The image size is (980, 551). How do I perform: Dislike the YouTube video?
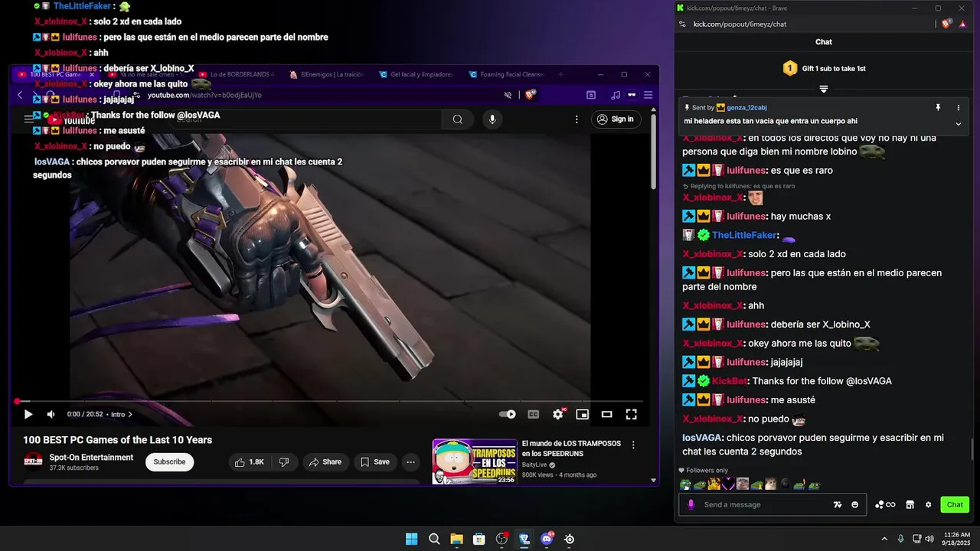pos(284,462)
